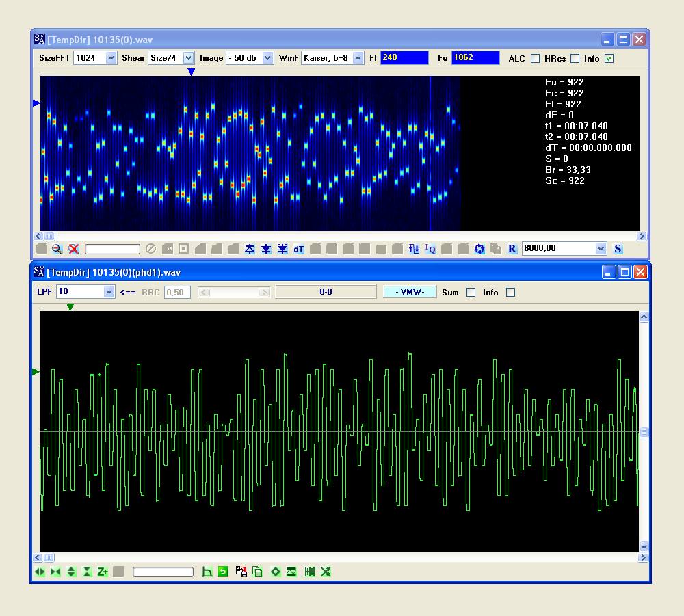Click the vertical compress arrows icon
The image size is (684, 616).
click(x=87, y=572)
